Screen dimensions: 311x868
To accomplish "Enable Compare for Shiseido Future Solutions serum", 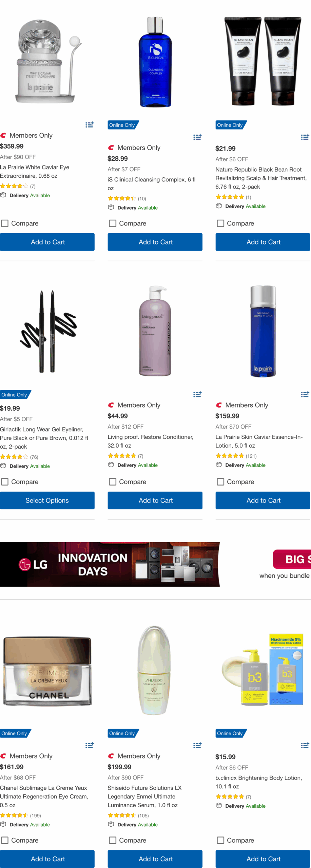I will (x=113, y=840).
